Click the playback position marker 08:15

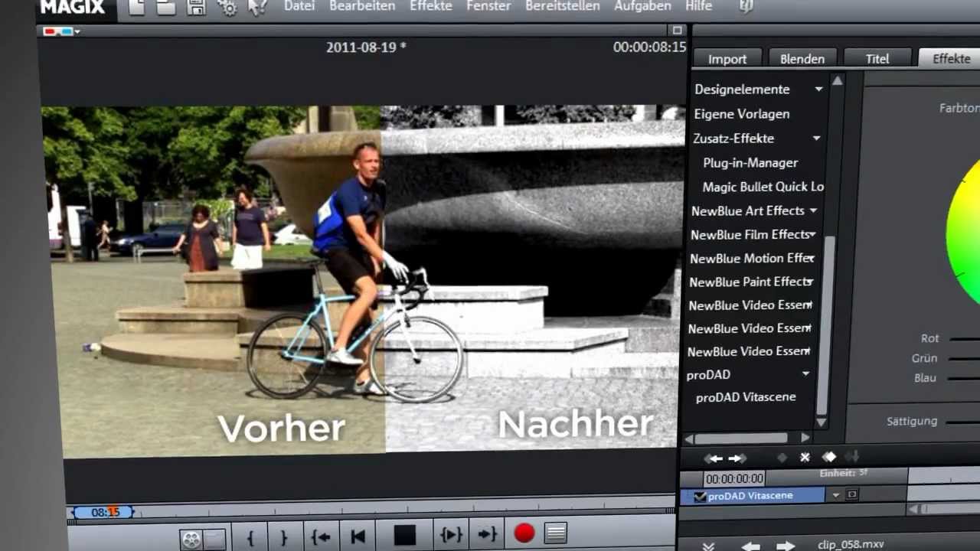click(x=103, y=512)
